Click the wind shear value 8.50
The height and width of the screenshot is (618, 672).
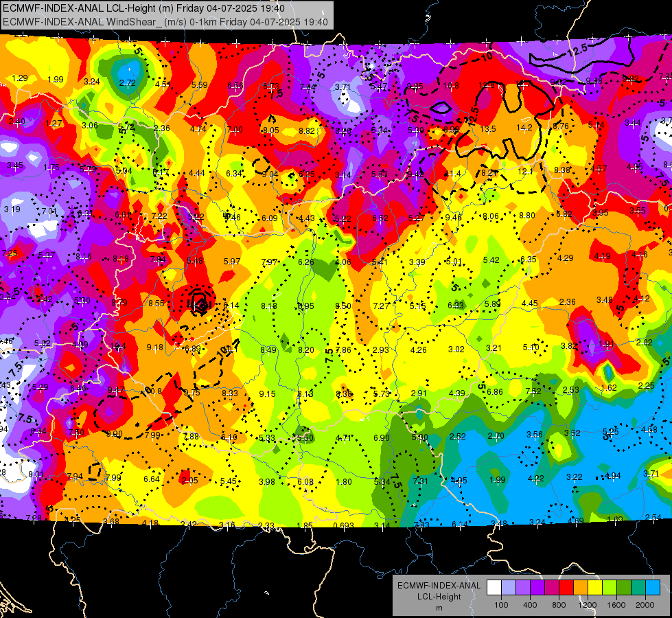(x=343, y=306)
